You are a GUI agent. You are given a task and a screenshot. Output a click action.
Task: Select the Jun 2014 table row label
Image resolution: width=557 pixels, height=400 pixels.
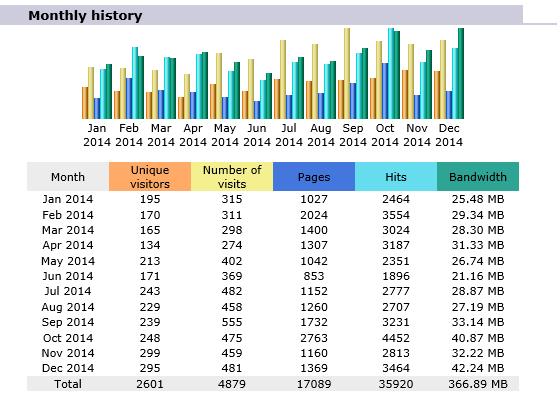pyautogui.click(x=68, y=276)
